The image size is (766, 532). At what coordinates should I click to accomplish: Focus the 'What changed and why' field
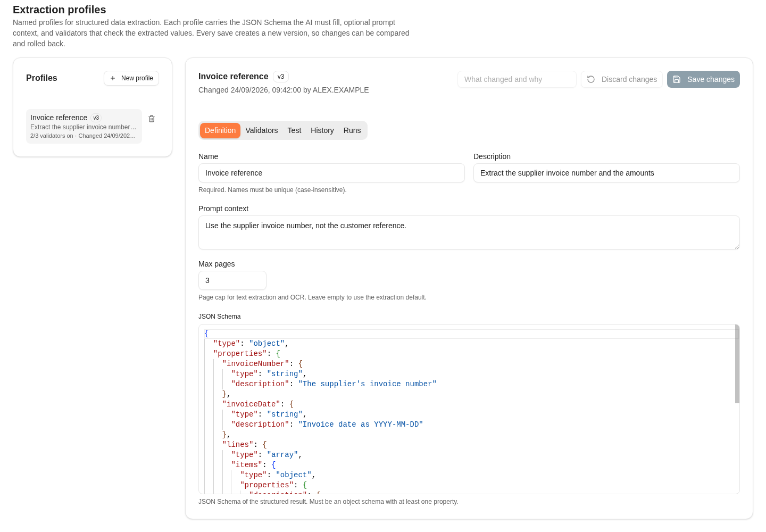tap(517, 79)
